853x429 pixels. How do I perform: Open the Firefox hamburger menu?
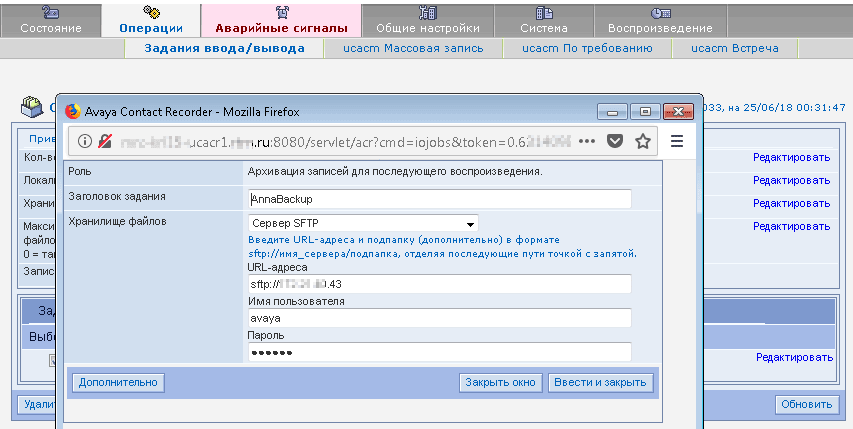pos(677,141)
